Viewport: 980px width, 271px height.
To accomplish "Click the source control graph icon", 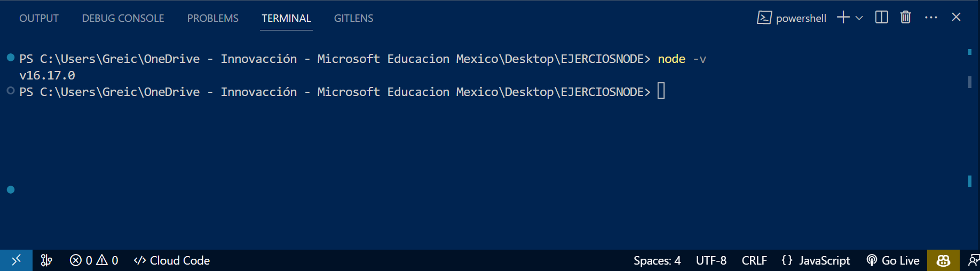I will click(x=47, y=260).
